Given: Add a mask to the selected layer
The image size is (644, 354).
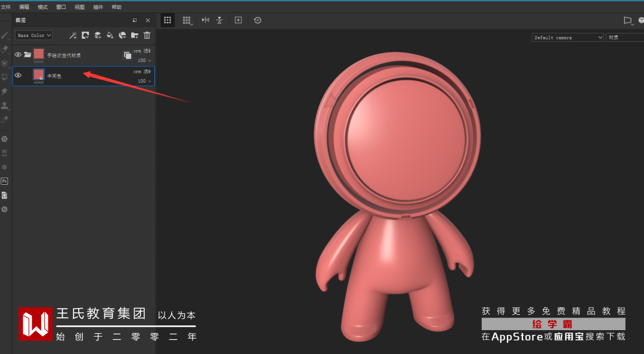Looking at the screenshot, I should (x=85, y=35).
